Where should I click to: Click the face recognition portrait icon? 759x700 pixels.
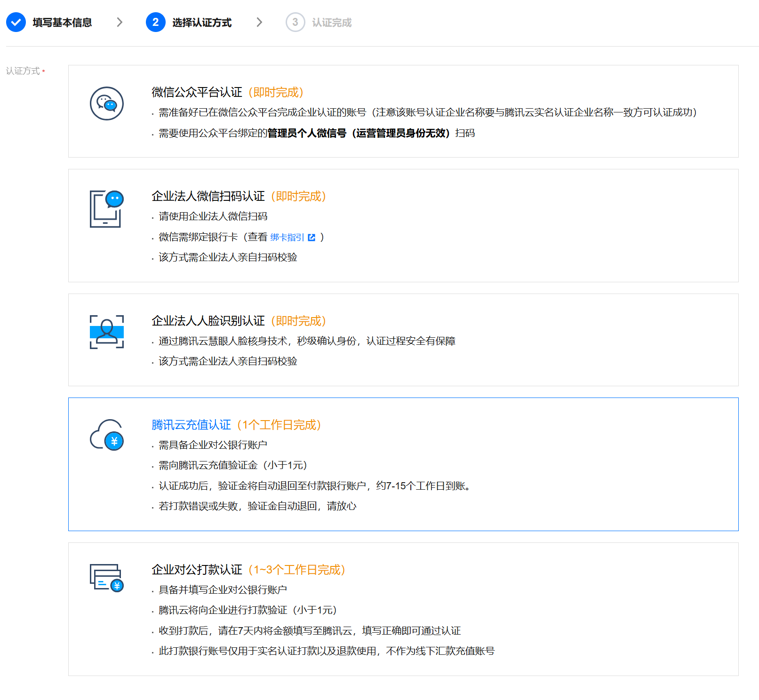click(107, 332)
